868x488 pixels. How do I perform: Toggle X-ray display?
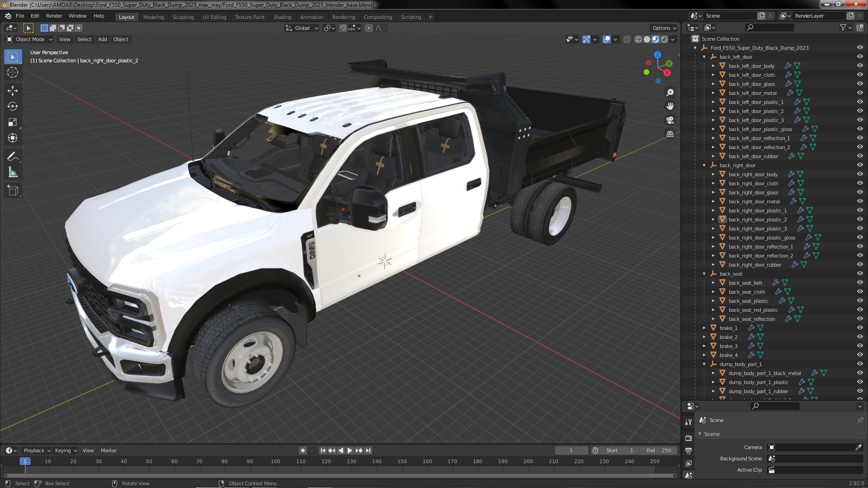627,39
